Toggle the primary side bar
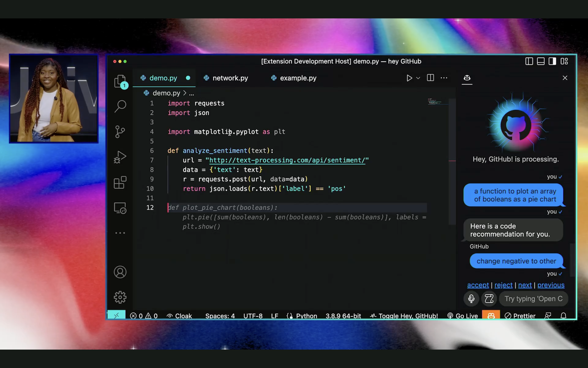The width and height of the screenshot is (588, 368). tap(529, 61)
